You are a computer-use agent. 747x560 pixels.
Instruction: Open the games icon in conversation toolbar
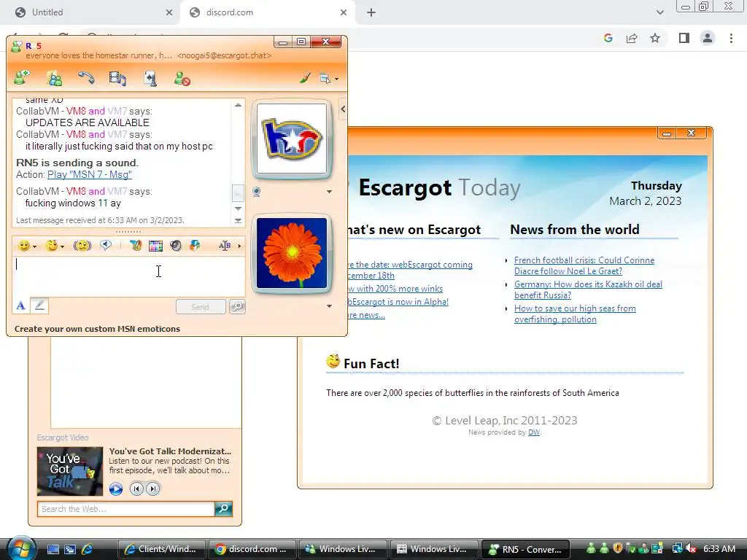(x=150, y=79)
